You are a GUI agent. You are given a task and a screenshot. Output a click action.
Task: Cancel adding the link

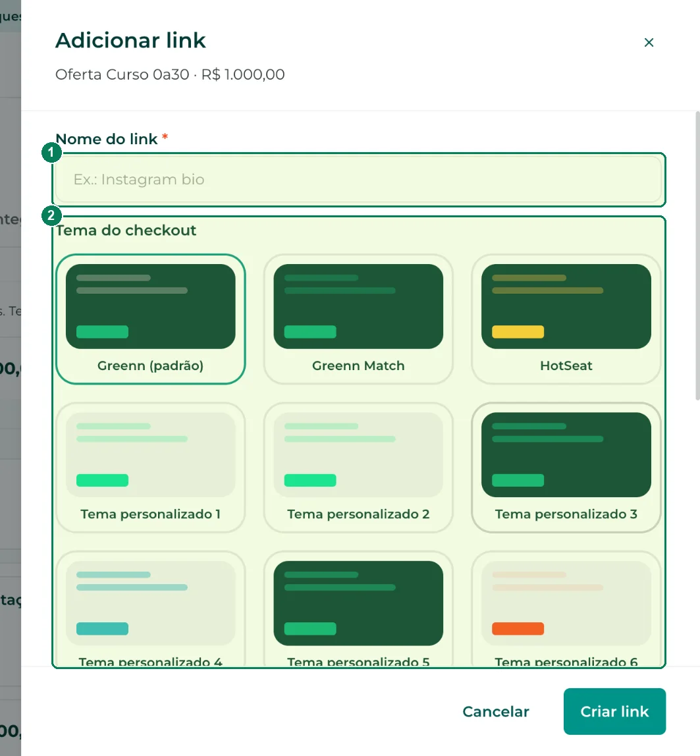coord(496,712)
